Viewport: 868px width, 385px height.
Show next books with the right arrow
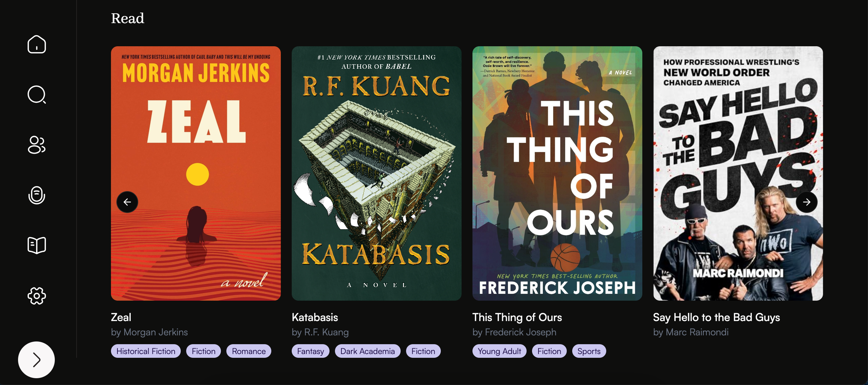pos(807,202)
